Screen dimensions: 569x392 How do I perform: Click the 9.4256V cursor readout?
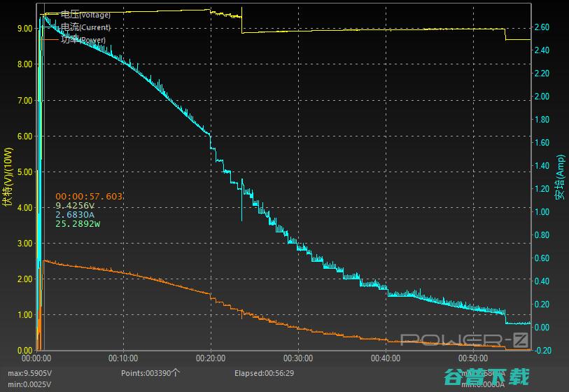click(x=75, y=206)
